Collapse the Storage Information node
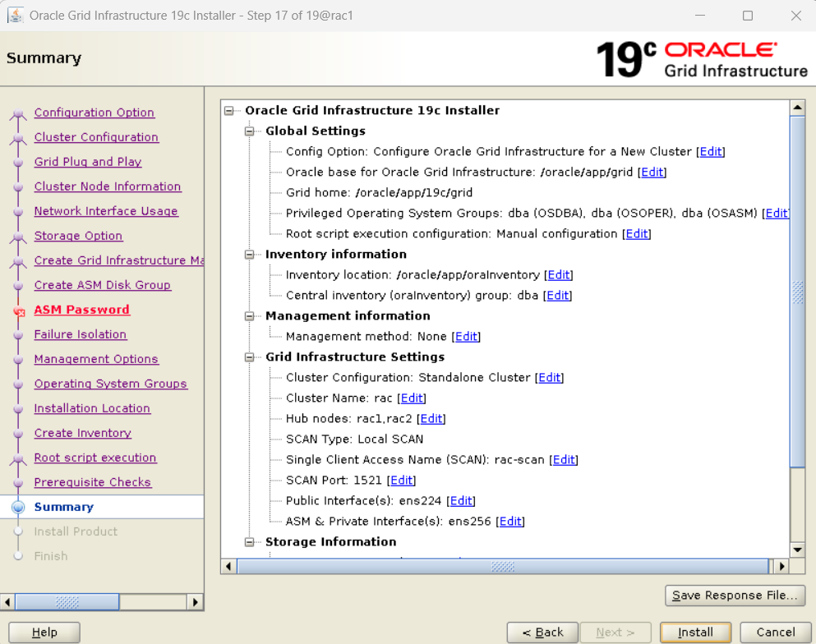Image resolution: width=816 pixels, height=644 pixels. click(250, 542)
